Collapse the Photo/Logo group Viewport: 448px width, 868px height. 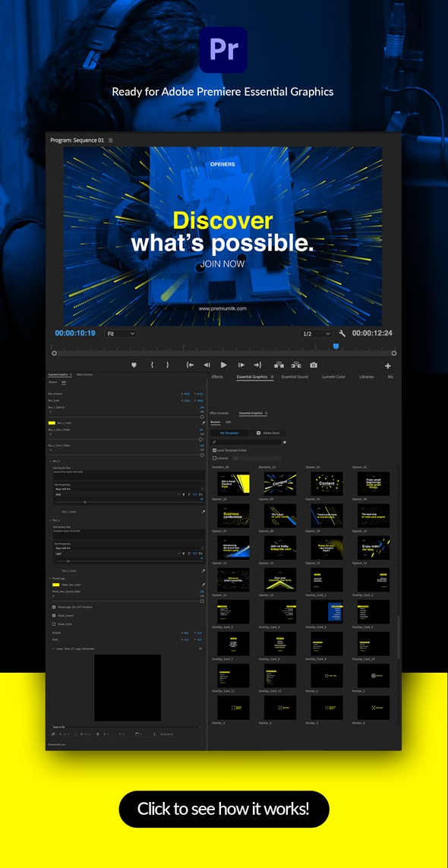(50, 579)
